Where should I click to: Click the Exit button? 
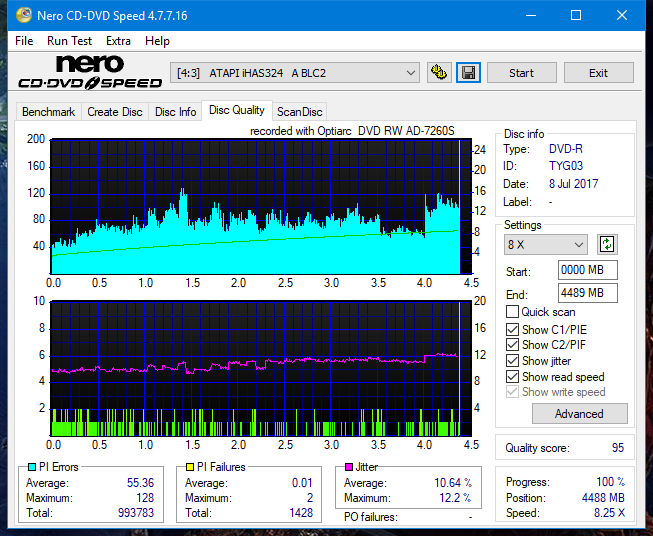(598, 73)
